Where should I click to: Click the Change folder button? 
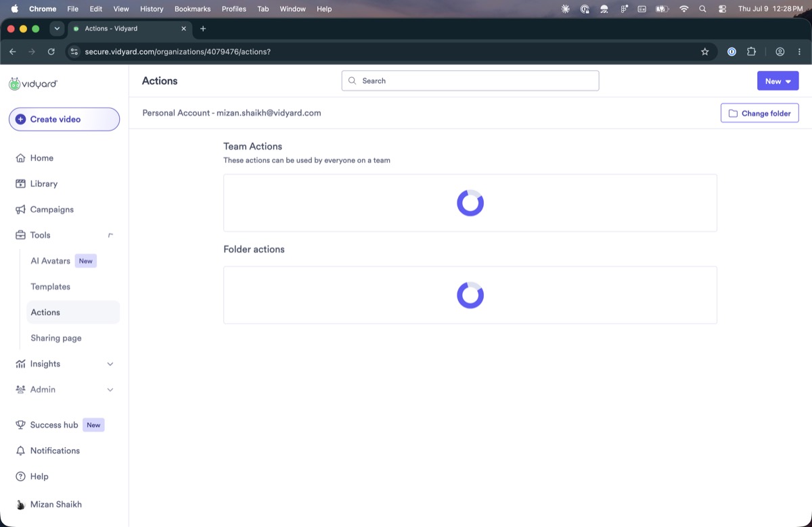pos(760,113)
